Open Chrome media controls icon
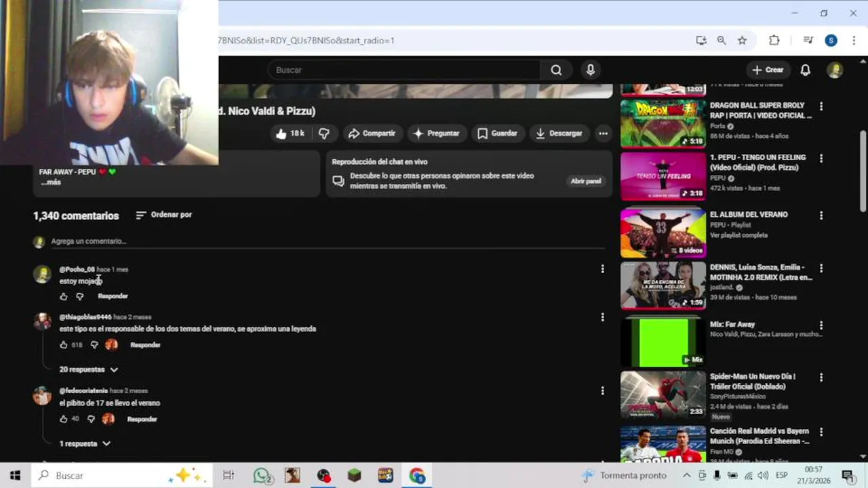 [x=808, y=41]
